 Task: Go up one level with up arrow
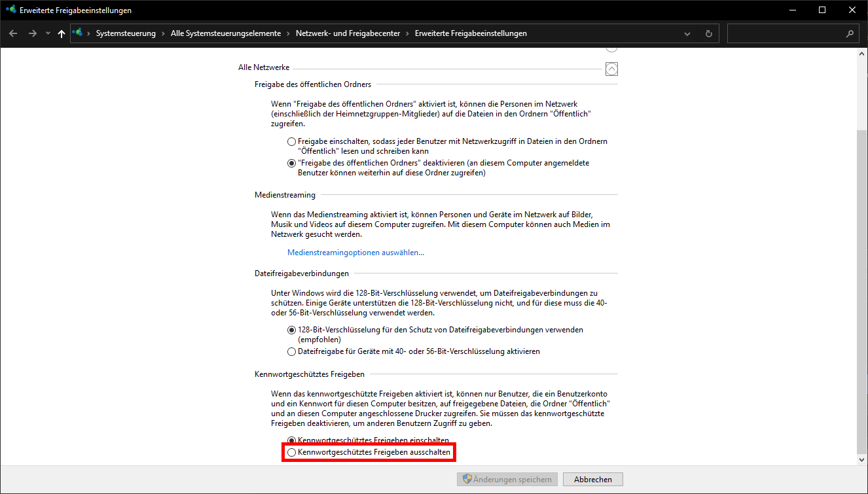point(62,33)
